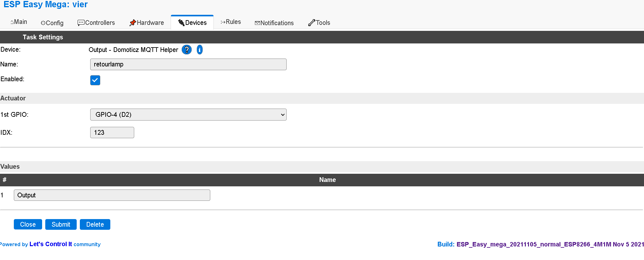Open the ESP Easy build version link
This screenshot has width=644, height=260.
point(550,244)
